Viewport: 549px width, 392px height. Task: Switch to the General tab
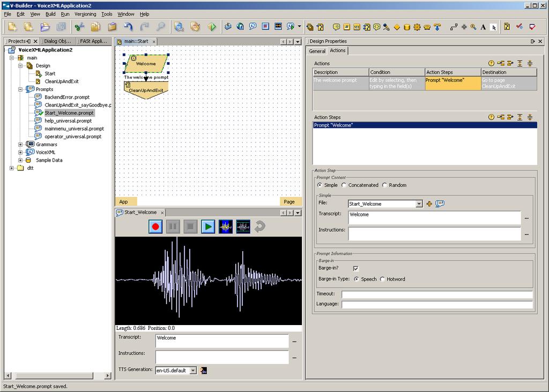point(317,51)
